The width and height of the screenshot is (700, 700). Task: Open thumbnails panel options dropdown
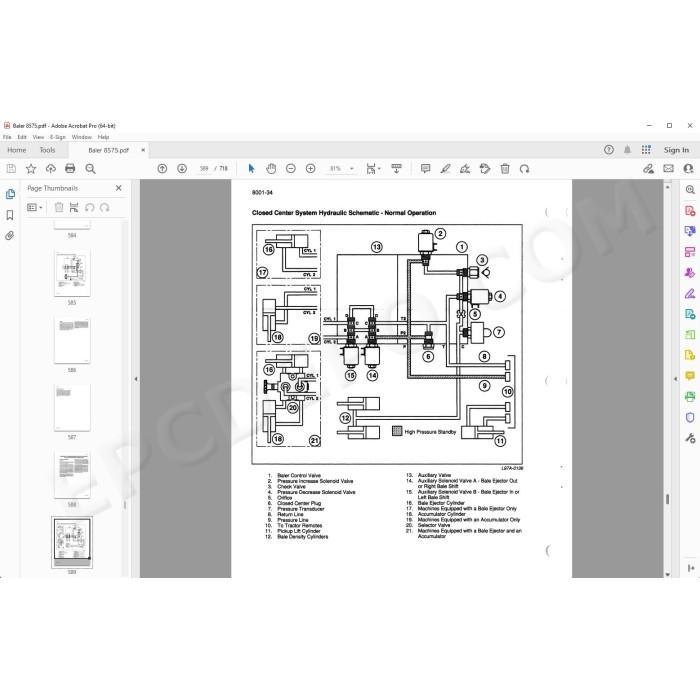click(x=34, y=208)
